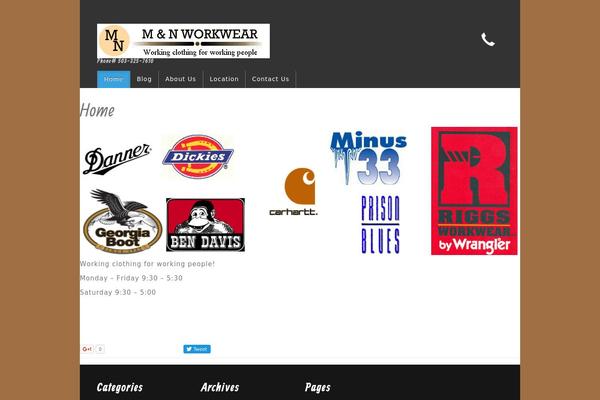Click the phone handset icon in header

pyautogui.click(x=488, y=39)
